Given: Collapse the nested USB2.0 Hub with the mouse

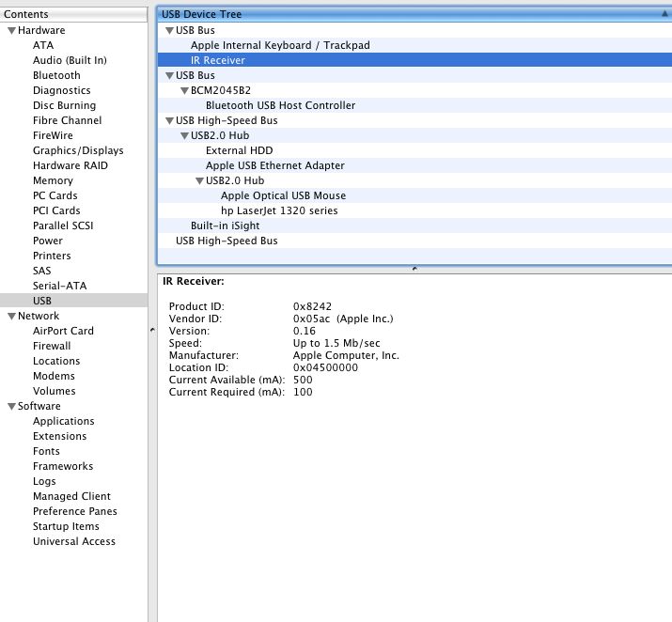Looking at the screenshot, I should [x=199, y=180].
